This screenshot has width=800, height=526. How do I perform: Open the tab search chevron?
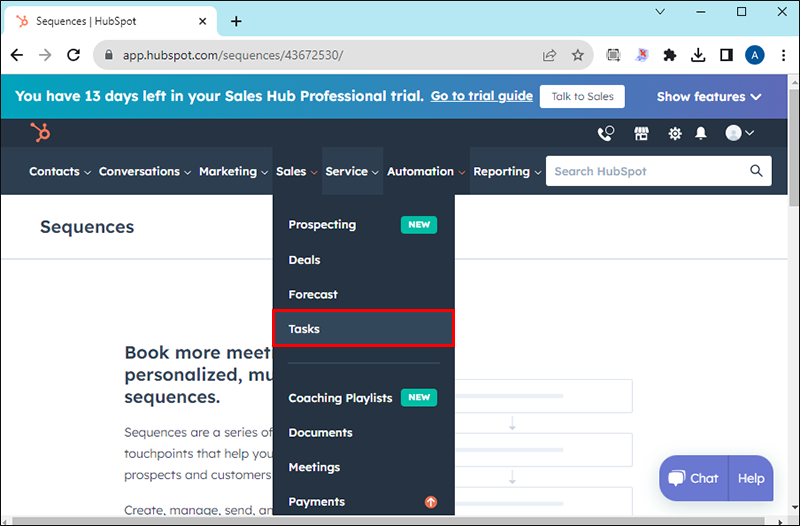[x=660, y=12]
